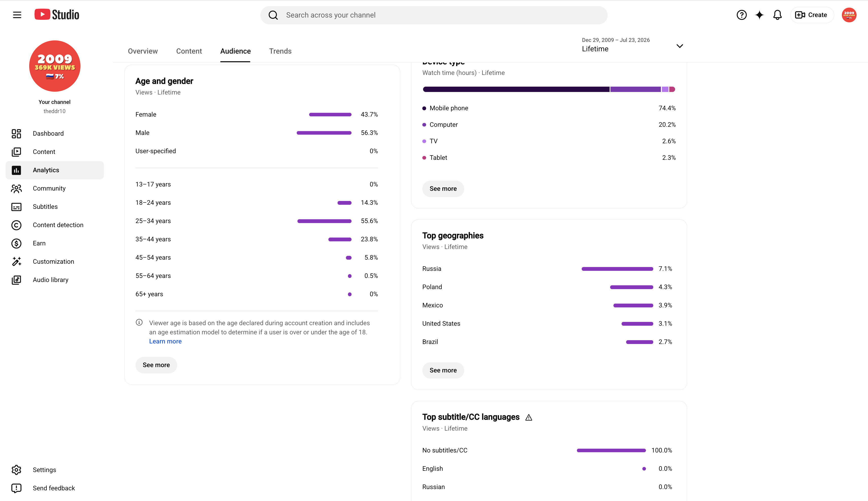Open the notifications bell
This screenshot has width=868, height=501.
tap(777, 15)
